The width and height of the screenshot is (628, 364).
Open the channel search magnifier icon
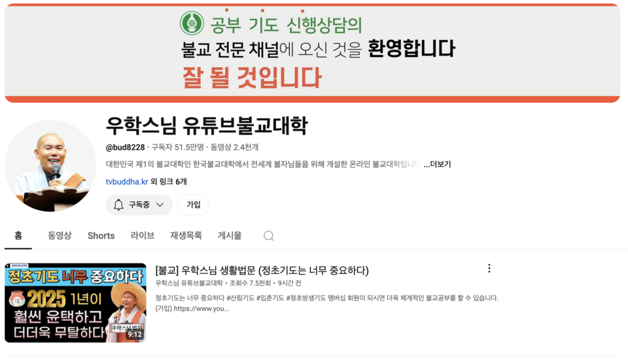[269, 236]
